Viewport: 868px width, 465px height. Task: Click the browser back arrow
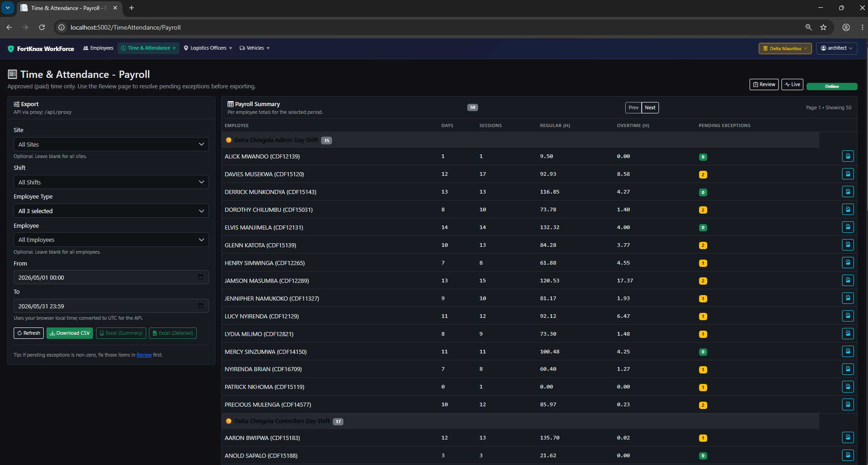9,27
